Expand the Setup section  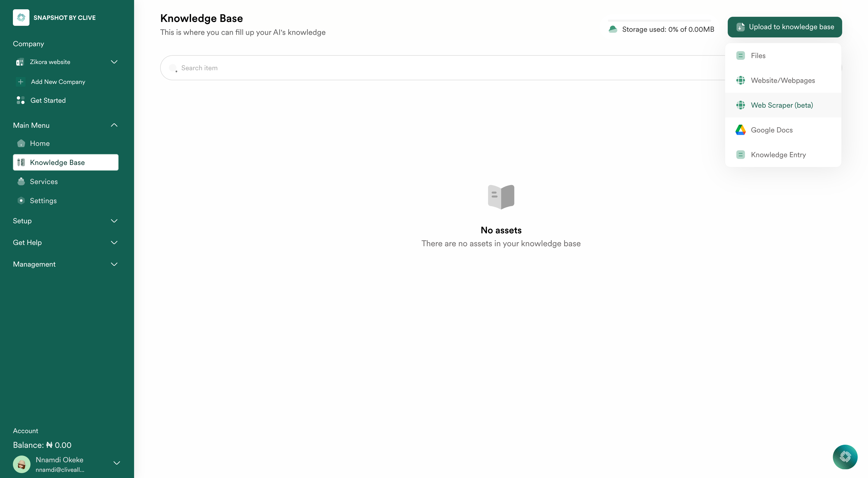coord(67,221)
